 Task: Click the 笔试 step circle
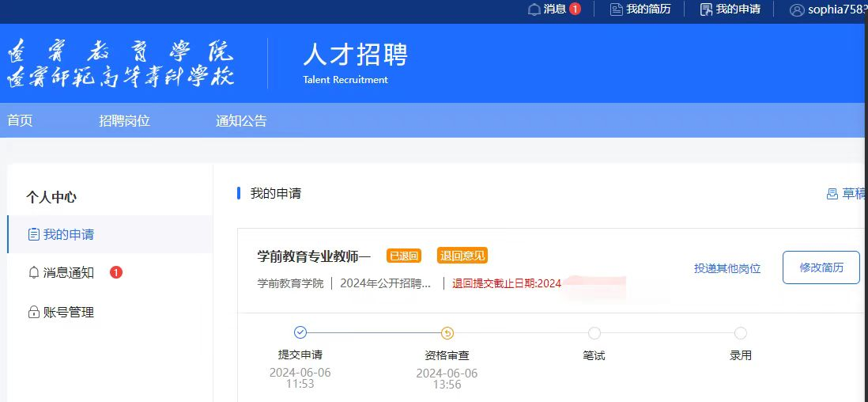(594, 333)
